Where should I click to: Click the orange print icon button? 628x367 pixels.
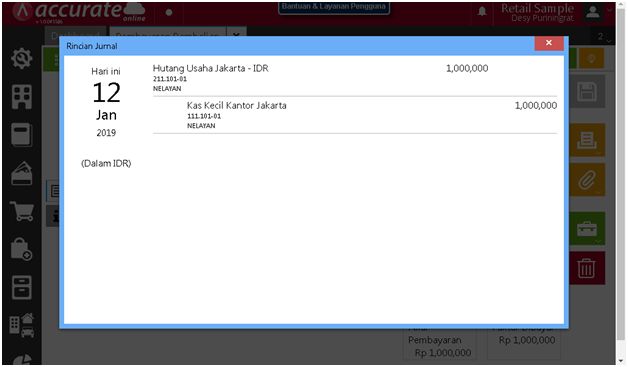click(x=587, y=140)
